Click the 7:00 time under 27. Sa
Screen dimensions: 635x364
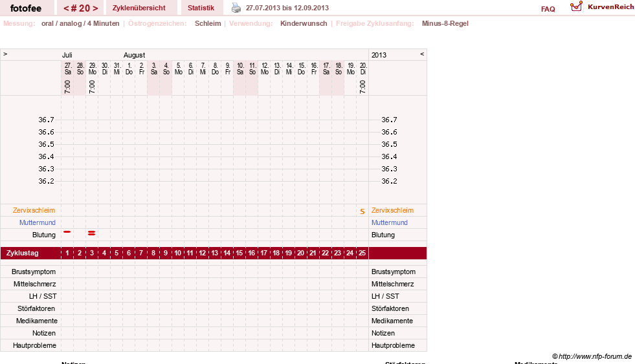point(67,87)
